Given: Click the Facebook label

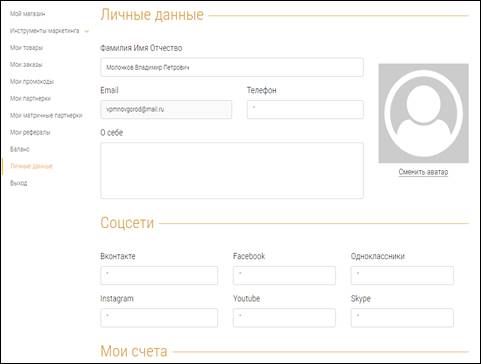Looking at the screenshot, I should [x=249, y=256].
